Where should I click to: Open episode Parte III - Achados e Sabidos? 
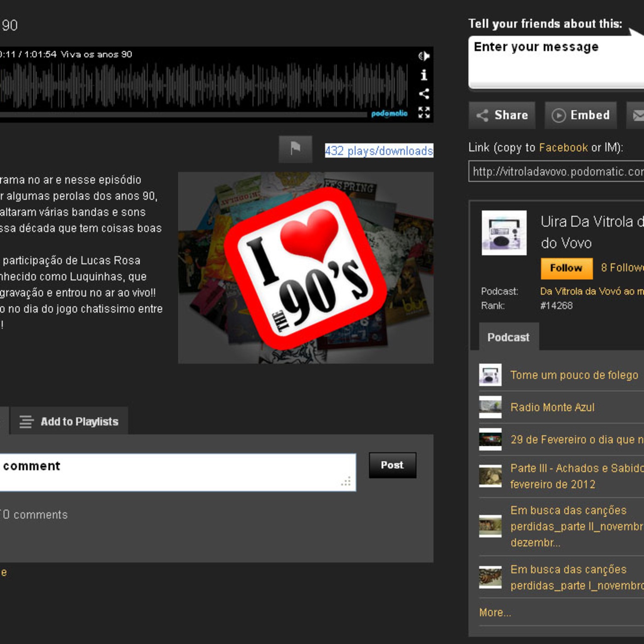(x=577, y=476)
